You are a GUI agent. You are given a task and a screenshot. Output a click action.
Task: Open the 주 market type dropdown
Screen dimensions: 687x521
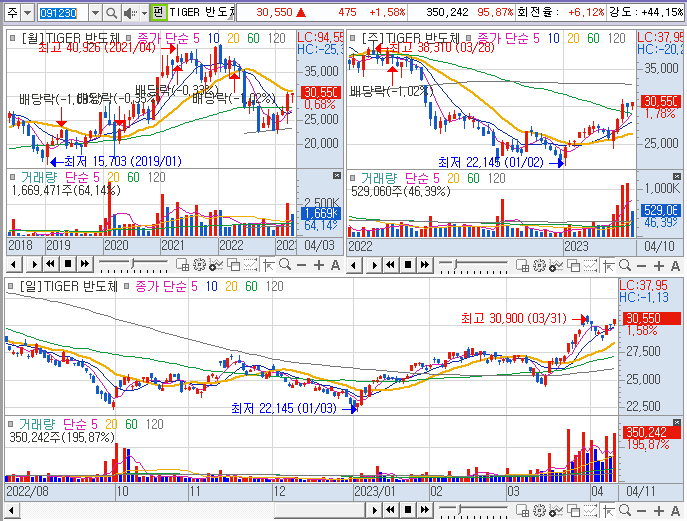click(x=28, y=13)
